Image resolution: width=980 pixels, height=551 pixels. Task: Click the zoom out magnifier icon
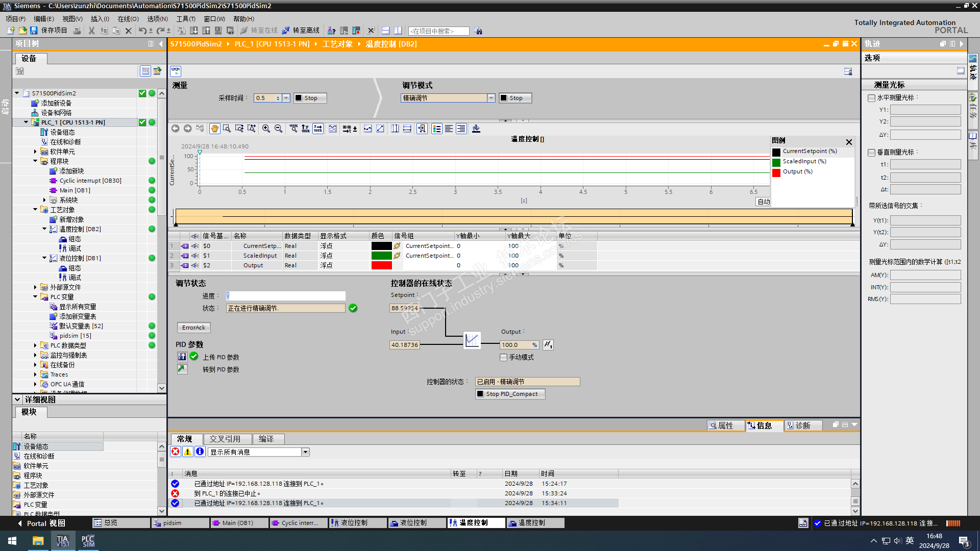point(278,129)
